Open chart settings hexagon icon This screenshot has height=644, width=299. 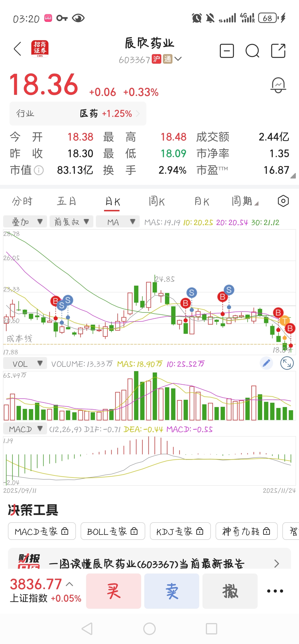(283, 201)
